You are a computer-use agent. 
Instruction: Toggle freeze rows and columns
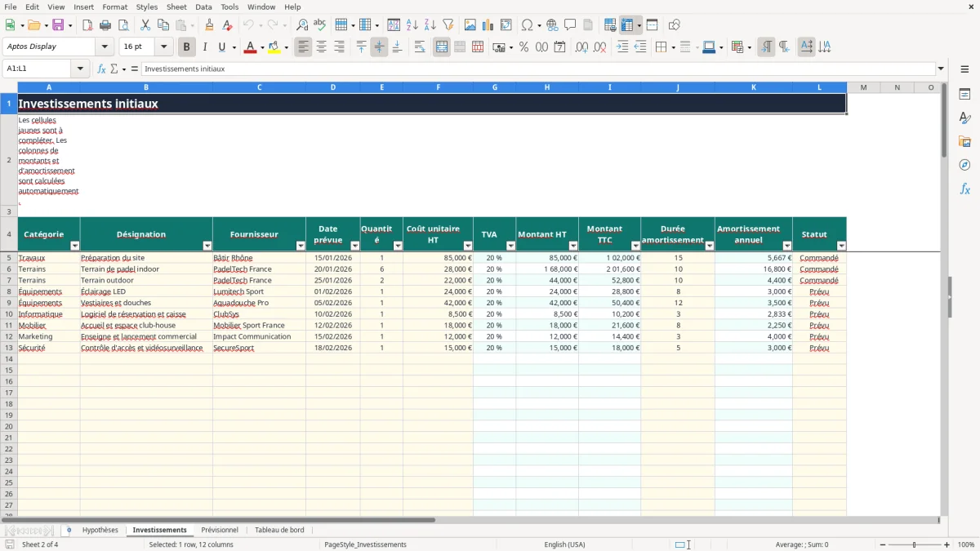click(628, 25)
